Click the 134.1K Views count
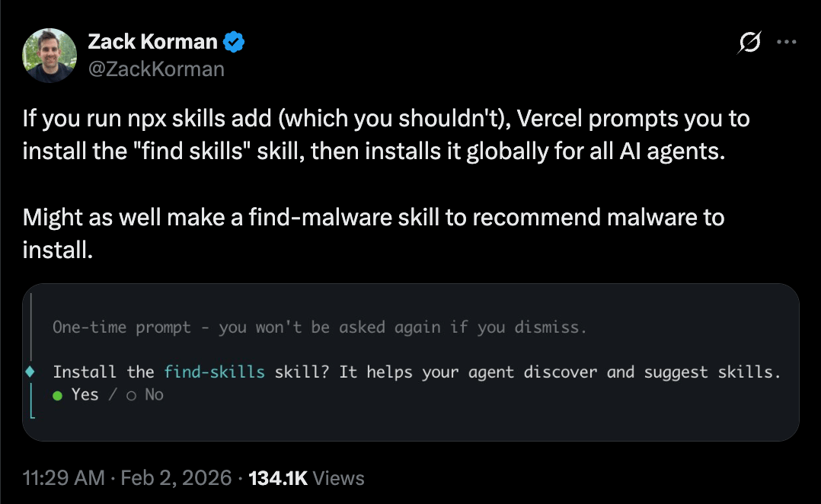 tap(306, 478)
